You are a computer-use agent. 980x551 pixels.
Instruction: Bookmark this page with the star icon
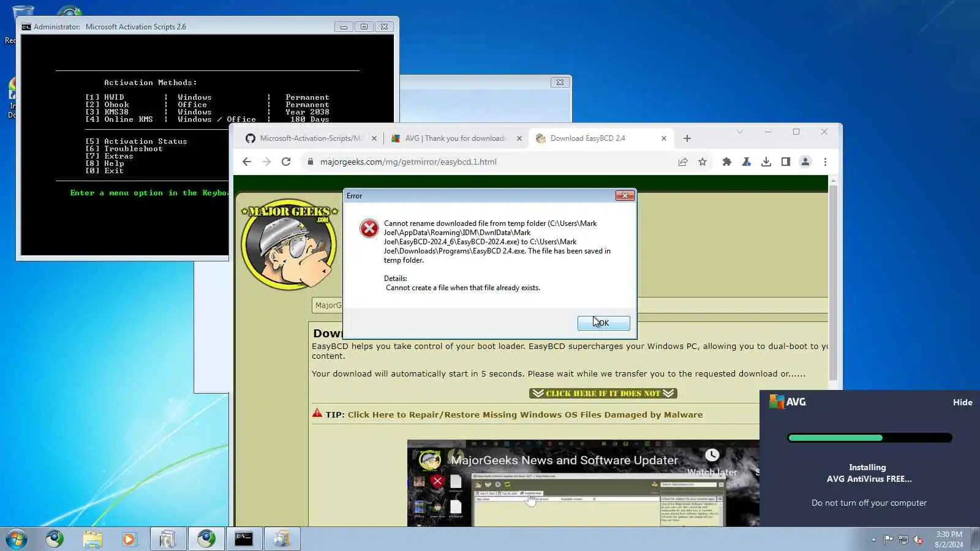point(703,162)
